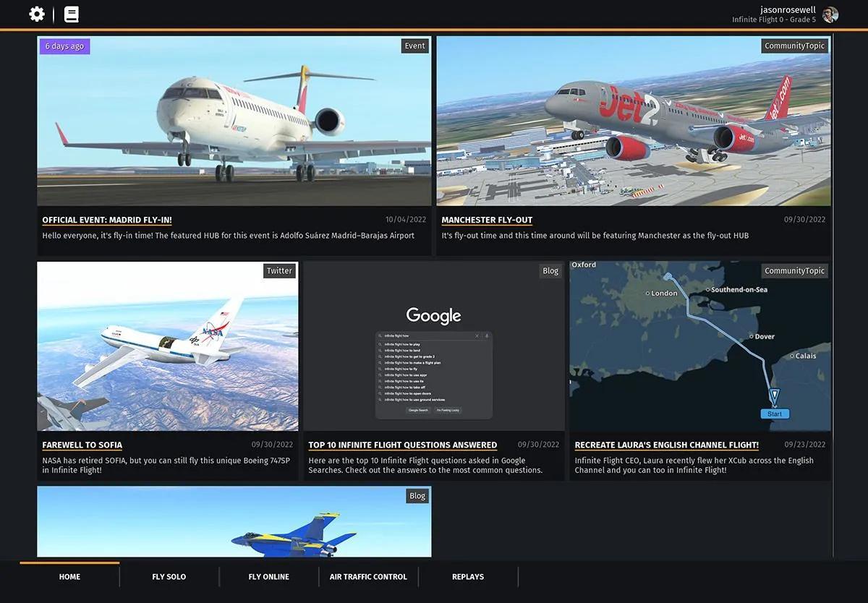Click the jasonrosewell profile avatar

(x=830, y=14)
